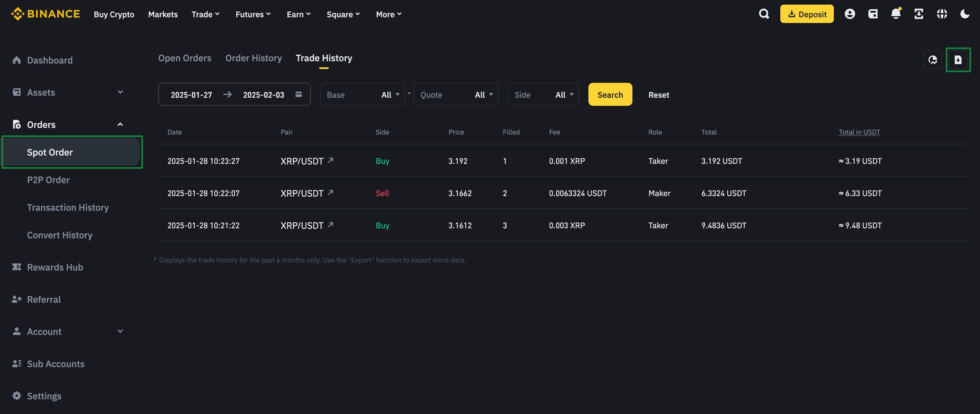The image size is (980, 414).
Task: Click the Maker role cell
Action: pos(659,193)
